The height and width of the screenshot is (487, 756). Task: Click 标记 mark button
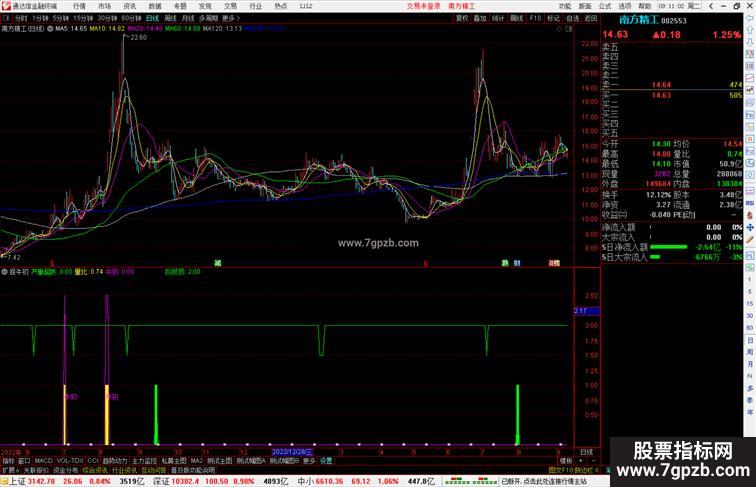click(554, 18)
